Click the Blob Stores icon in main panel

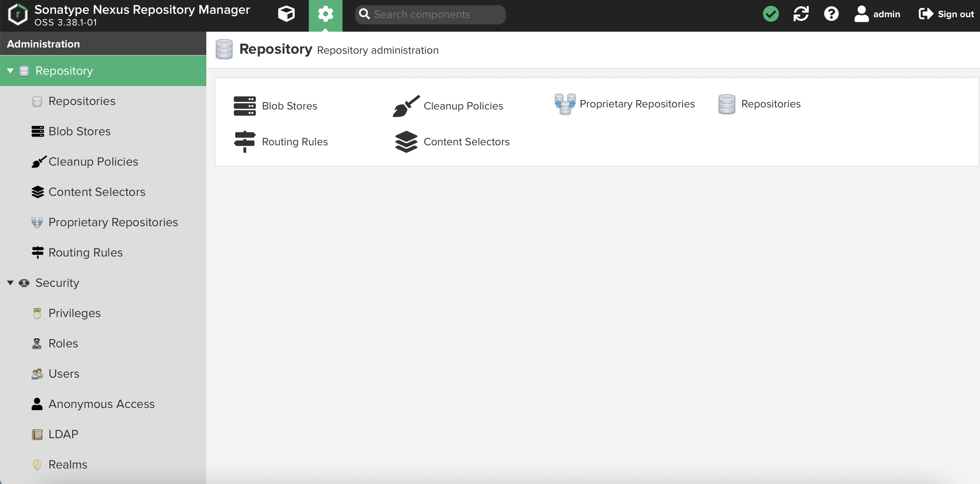tap(244, 106)
